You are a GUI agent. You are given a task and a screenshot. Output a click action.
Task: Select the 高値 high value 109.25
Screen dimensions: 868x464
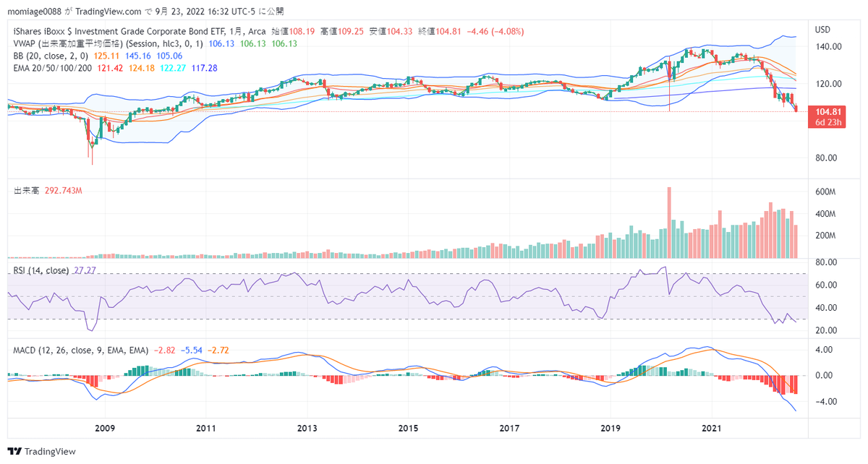[x=352, y=32]
